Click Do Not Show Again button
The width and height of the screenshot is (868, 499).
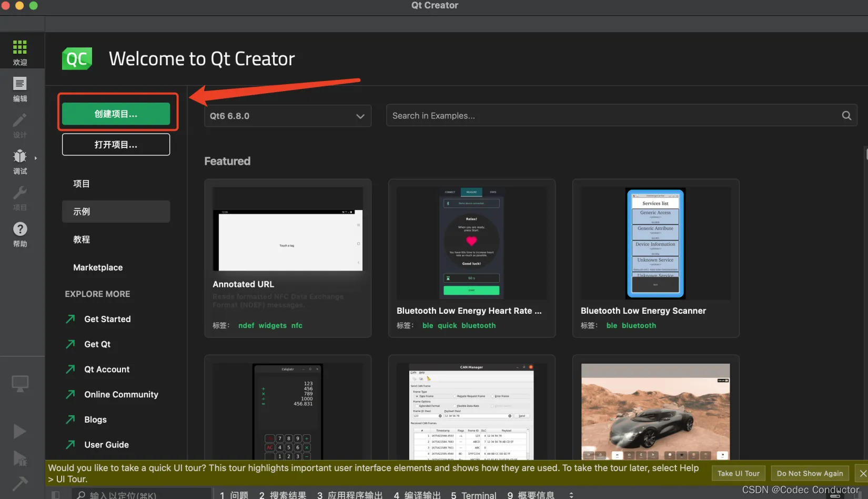click(810, 474)
